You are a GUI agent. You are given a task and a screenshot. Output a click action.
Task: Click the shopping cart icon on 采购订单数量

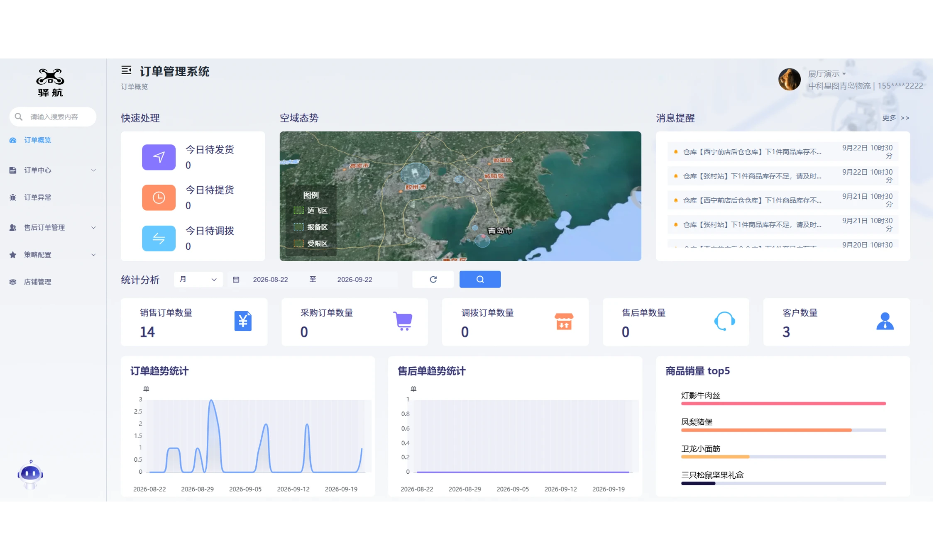click(403, 321)
